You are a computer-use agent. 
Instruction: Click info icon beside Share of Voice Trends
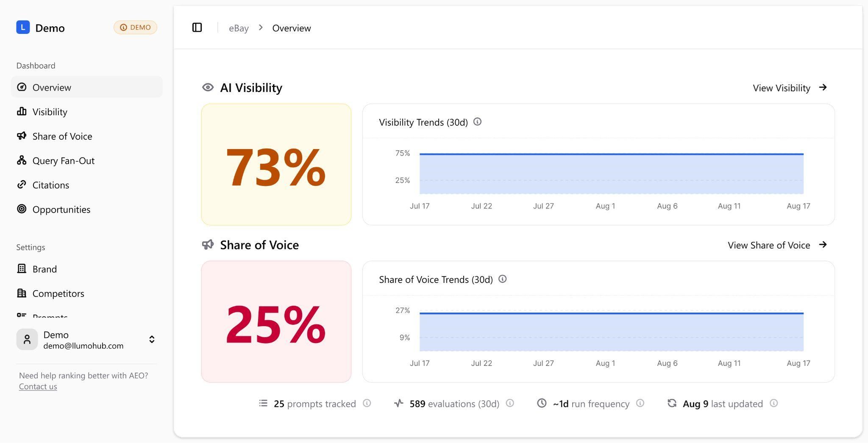(502, 279)
